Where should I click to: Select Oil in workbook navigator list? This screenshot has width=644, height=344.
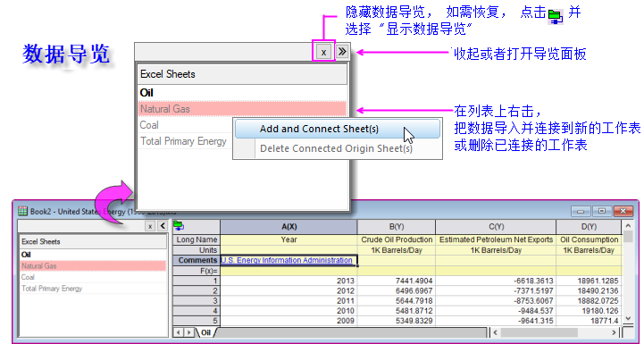click(x=93, y=255)
